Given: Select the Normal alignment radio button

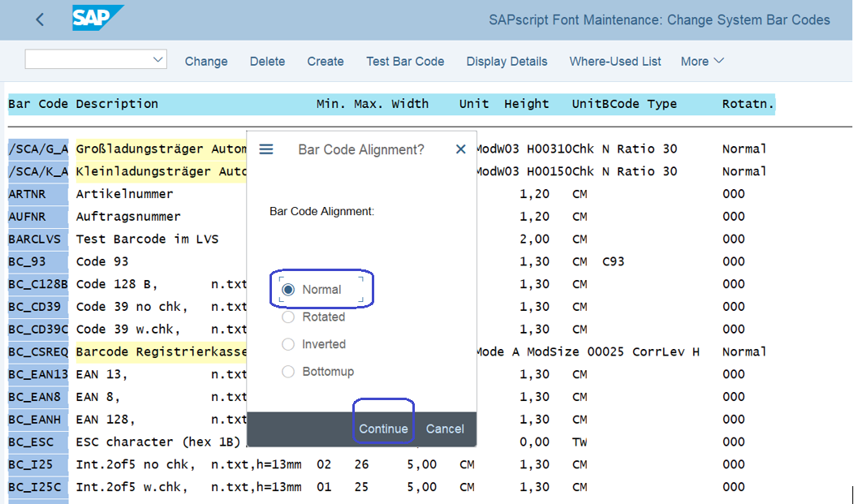Looking at the screenshot, I should pyautogui.click(x=289, y=288).
